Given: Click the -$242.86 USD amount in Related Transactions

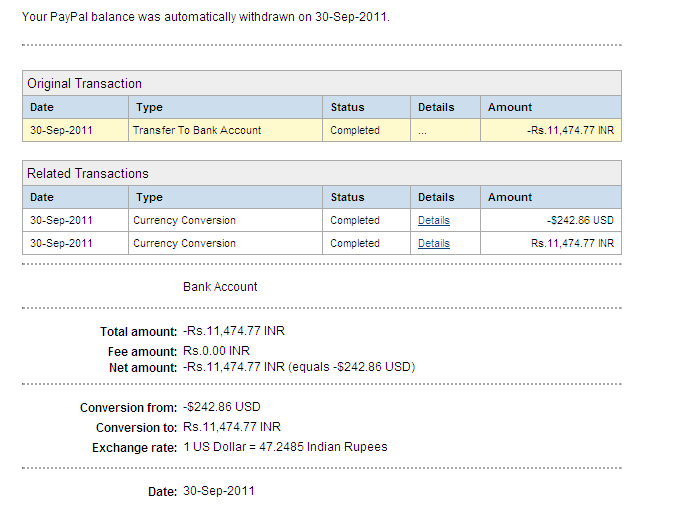Looking at the screenshot, I should (580, 220).
